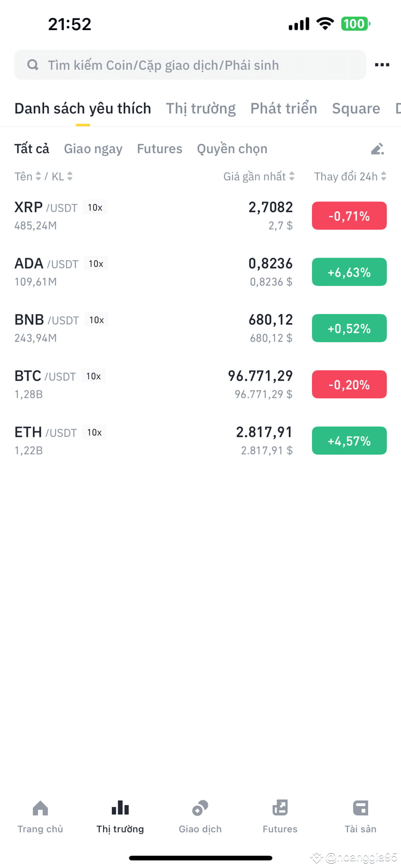Tap the Thị trường bar chart icon
This screenshot has height=868, width=401.
(x=120, y=808)
